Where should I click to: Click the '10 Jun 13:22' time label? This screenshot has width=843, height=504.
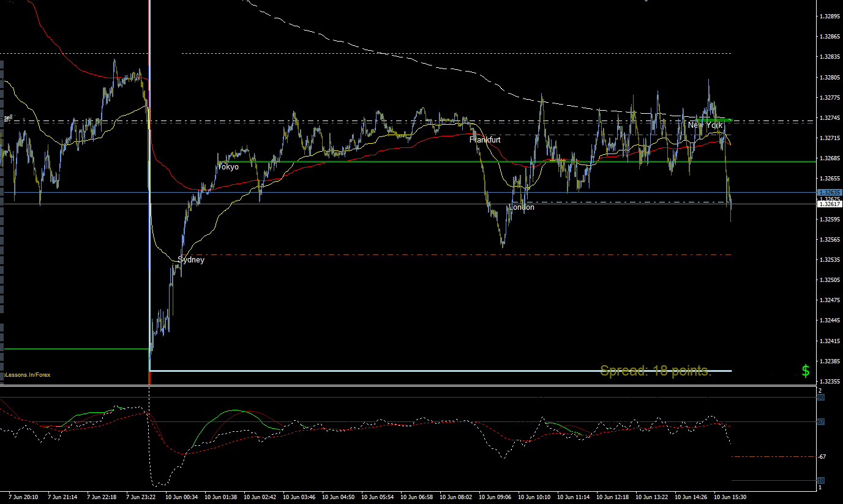tap(652, 497)
